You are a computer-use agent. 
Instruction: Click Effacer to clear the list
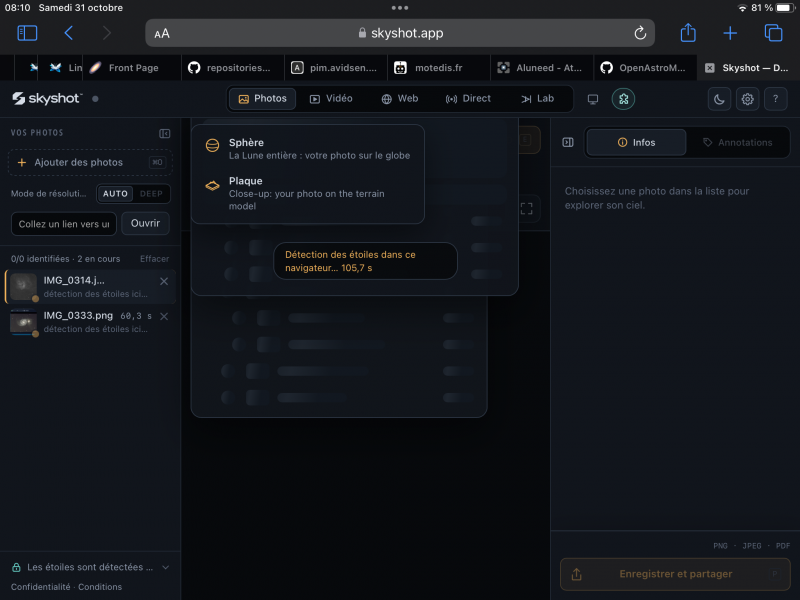(155, 259)
